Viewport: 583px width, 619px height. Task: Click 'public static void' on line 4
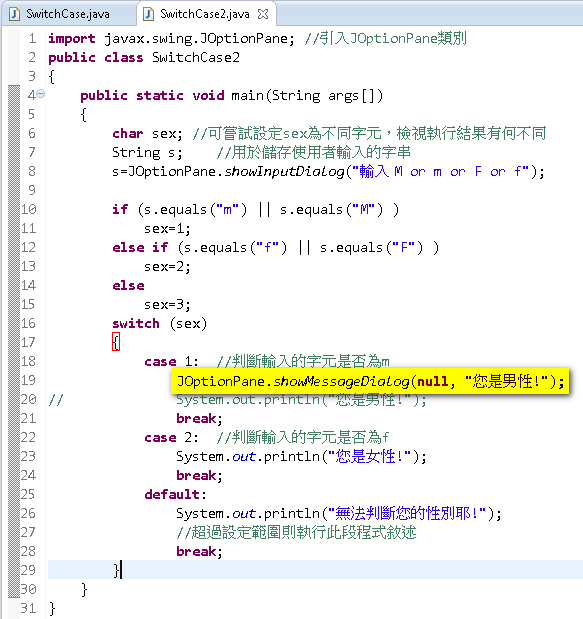(152, 96)
